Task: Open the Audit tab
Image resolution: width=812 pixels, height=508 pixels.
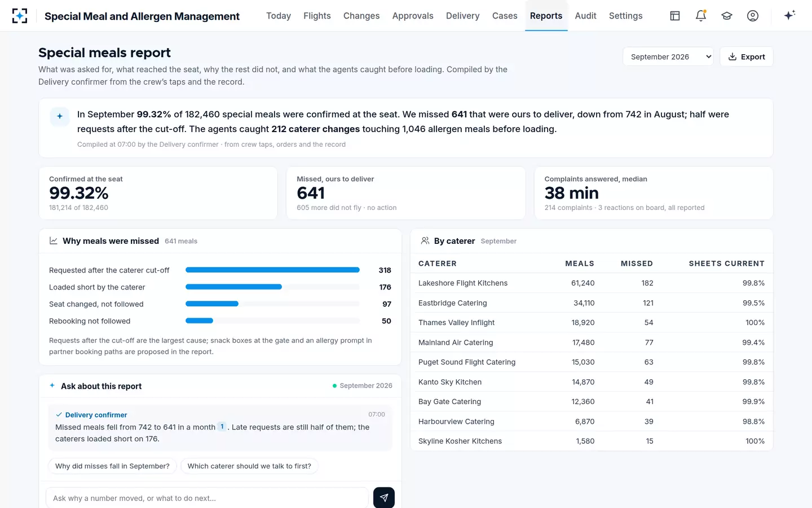Action: click(x=585, y=16)
